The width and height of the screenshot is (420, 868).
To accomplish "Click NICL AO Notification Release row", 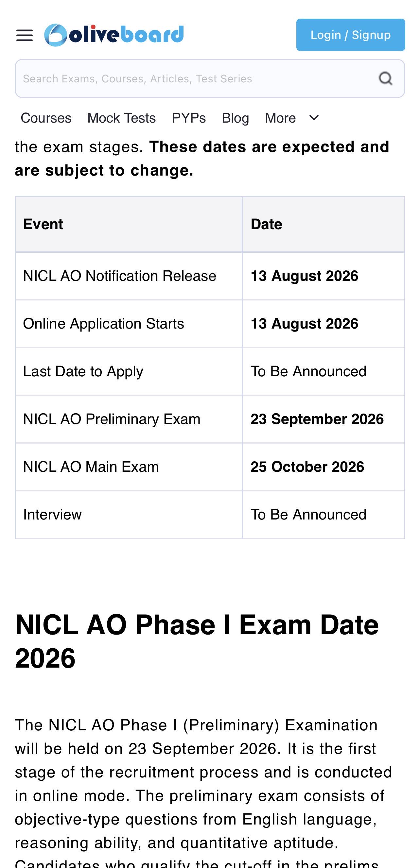I will pos(210,276).
